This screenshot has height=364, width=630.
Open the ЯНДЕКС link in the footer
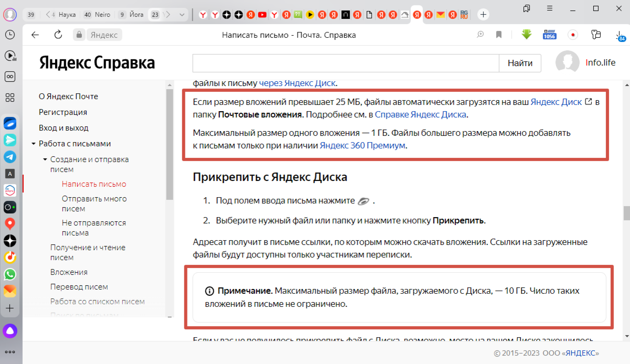(582, 353)
